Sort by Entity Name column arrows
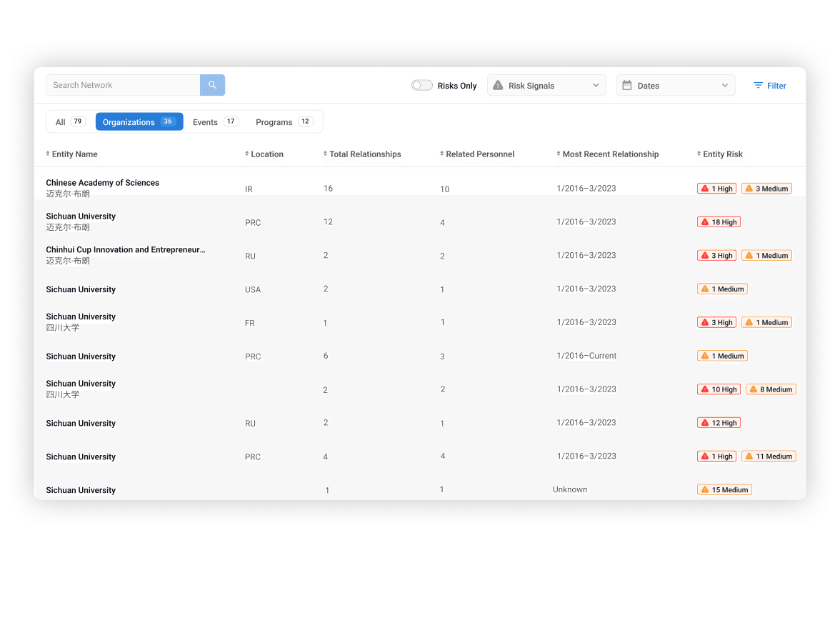The height and width of the screenshot is (643, 840). 49,154
